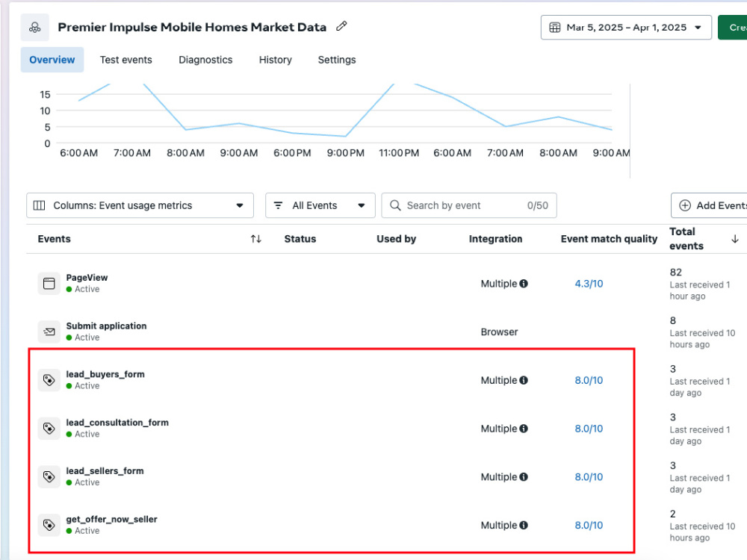Open the PageView event row
Image resolution: width=747 pixels, height=560 pixels.
tap(87, 278)
